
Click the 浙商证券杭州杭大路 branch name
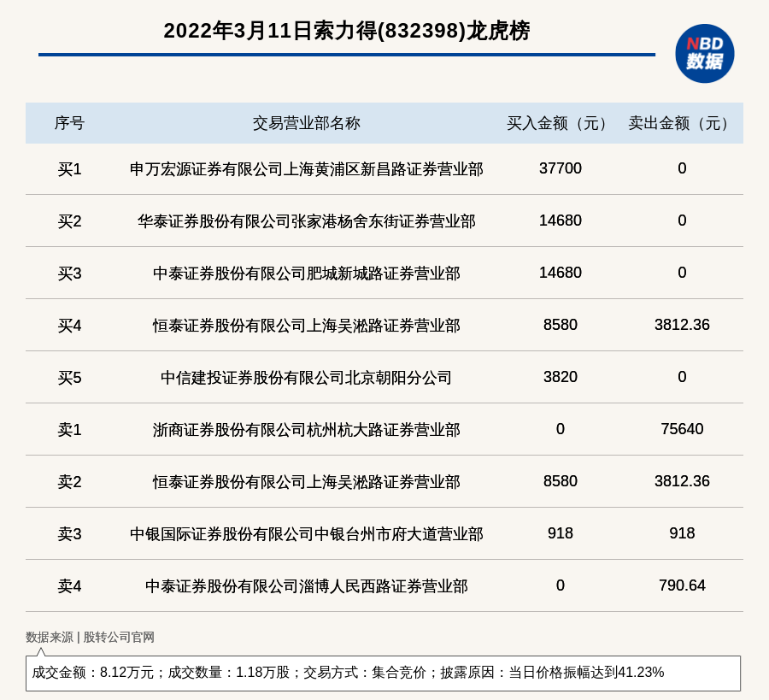306,430
